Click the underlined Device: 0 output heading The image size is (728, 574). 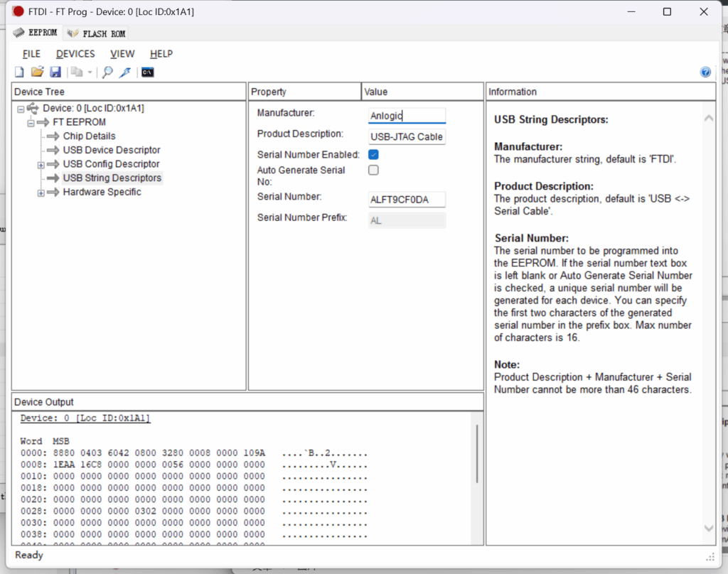tap(85, 418)
